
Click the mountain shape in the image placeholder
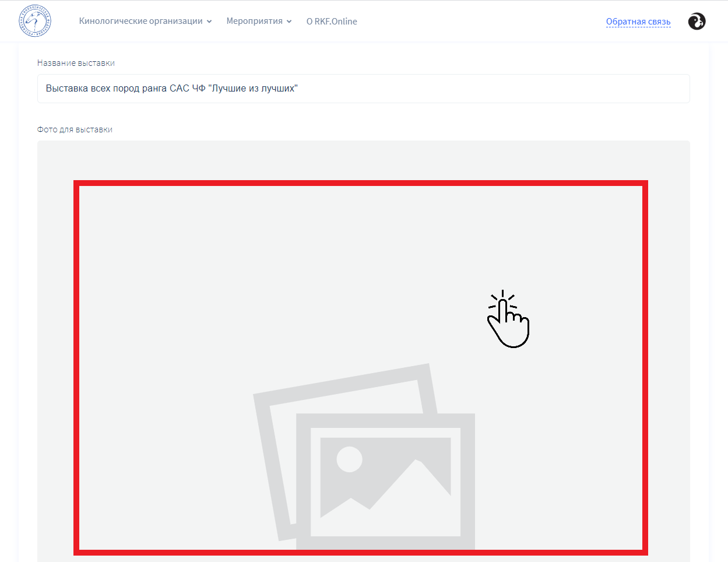tap(408, 484)
